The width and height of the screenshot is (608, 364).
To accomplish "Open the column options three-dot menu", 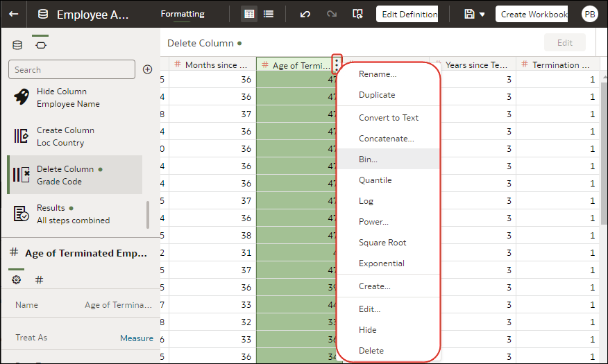I will [337, 64].
